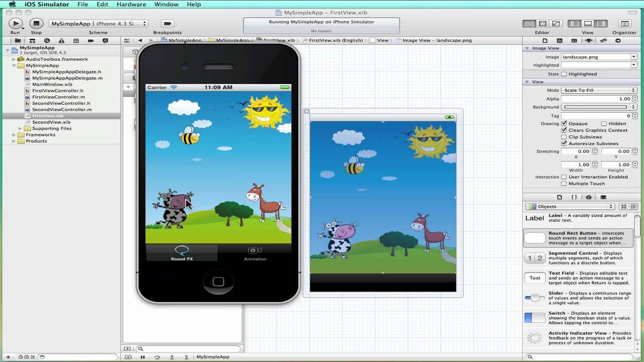Open the Hardware menu

click(130, 4)
